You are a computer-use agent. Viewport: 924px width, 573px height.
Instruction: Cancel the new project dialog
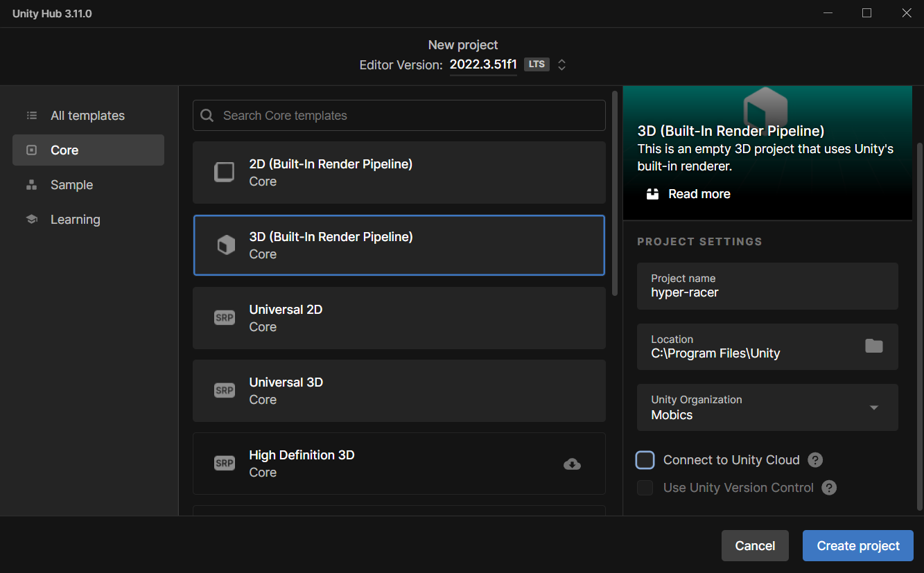click(x=755, y=546)
